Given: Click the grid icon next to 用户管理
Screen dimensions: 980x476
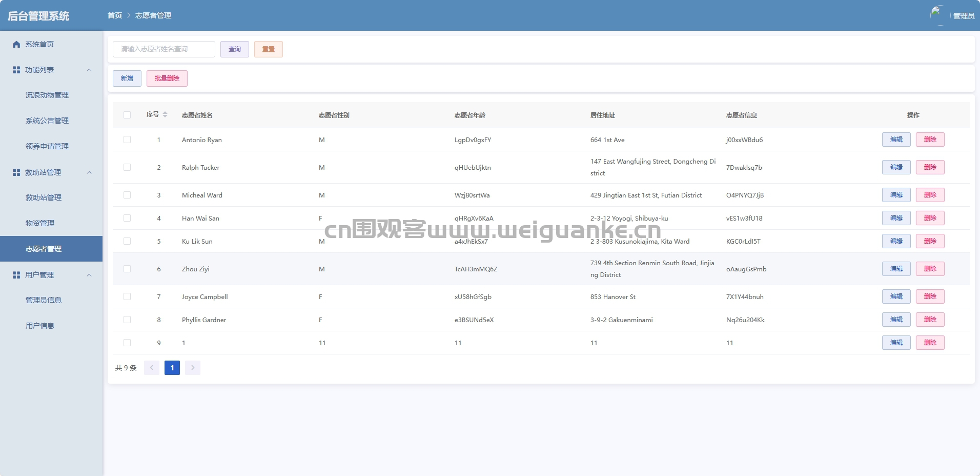Looking at the screenshot, I should [16, 275].
